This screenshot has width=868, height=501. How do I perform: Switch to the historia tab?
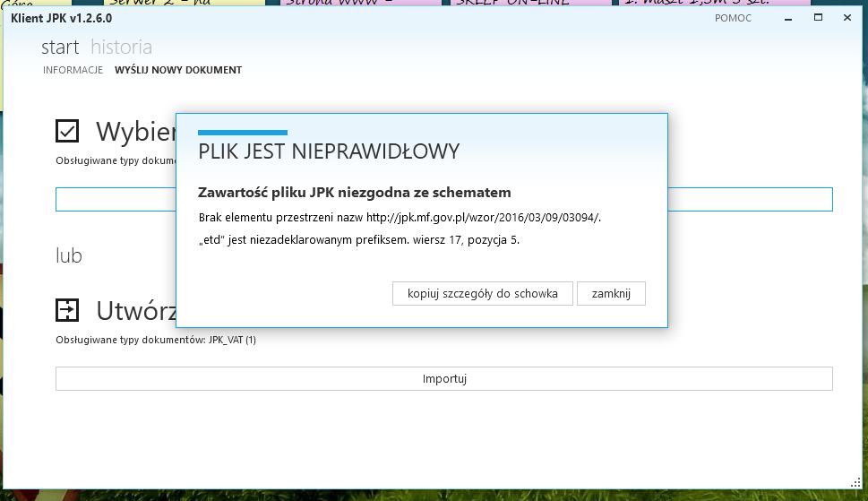pyautogui.click(x=121, y=48)
